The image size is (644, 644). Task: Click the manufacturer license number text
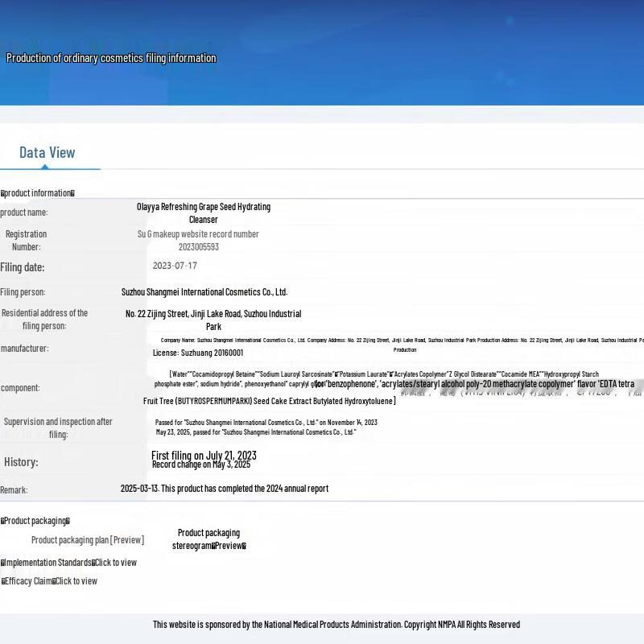pyautogui.click(x=197, y=353)
